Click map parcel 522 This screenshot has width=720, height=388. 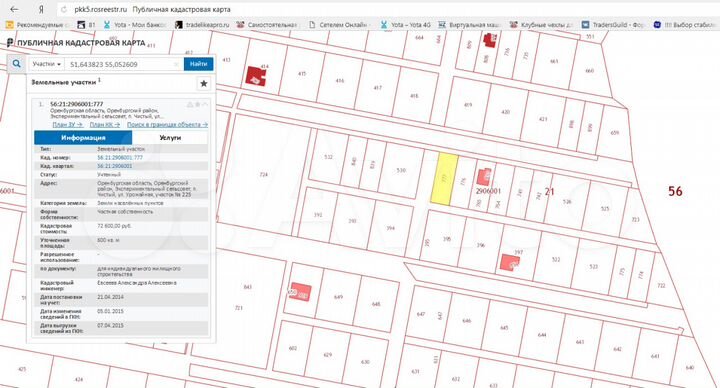pos(556,259)
